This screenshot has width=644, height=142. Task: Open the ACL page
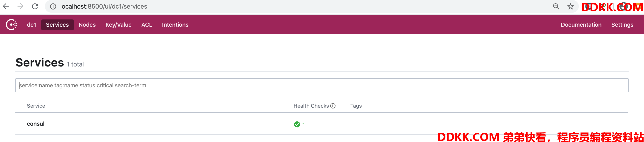(147, 25)
